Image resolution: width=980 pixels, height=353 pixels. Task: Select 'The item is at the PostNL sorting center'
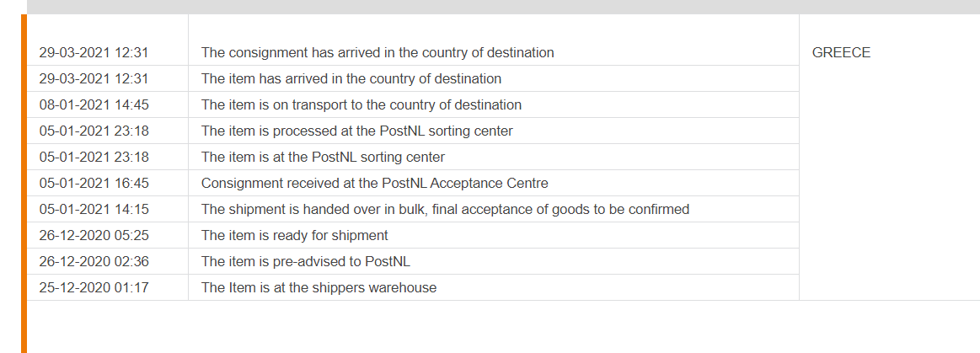(323, 157)
